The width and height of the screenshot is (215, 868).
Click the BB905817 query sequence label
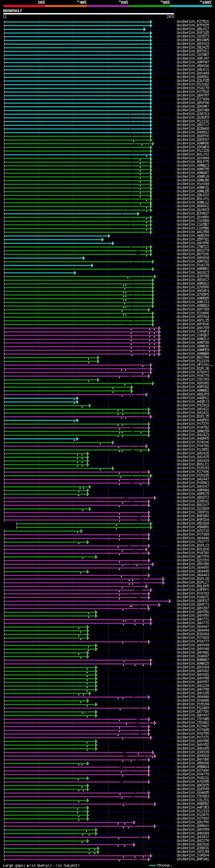click(x=12, y=11)
